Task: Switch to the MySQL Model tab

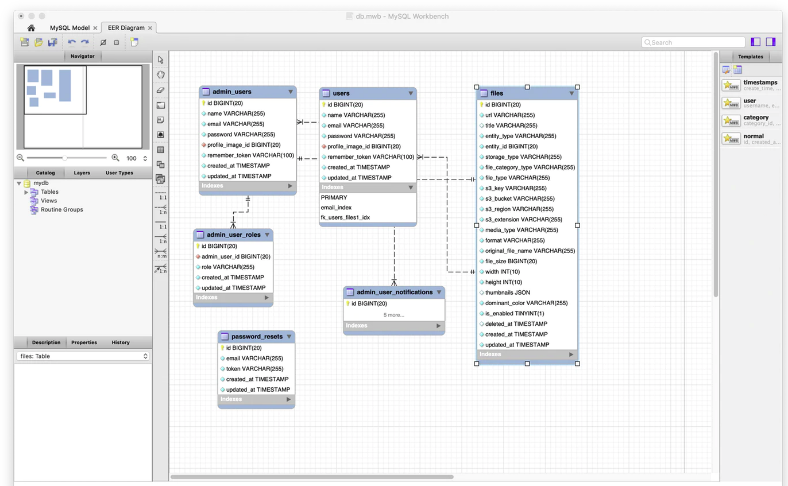Action: pos(70,28)
